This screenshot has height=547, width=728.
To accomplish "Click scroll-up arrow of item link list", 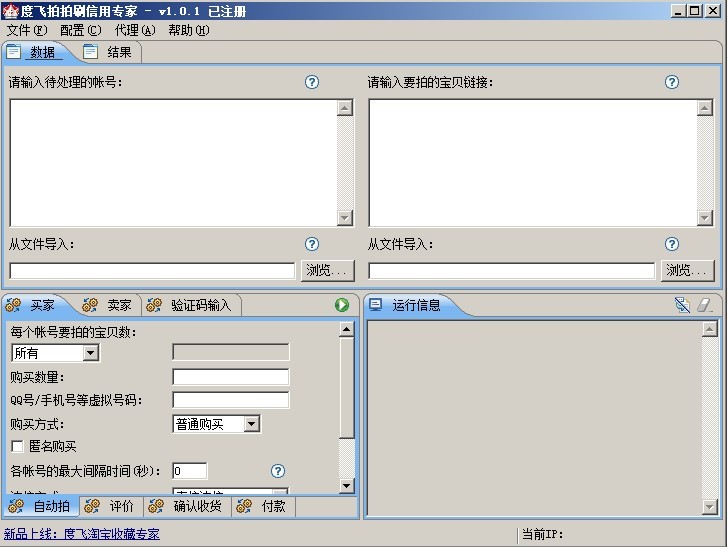I will point(705,108).
